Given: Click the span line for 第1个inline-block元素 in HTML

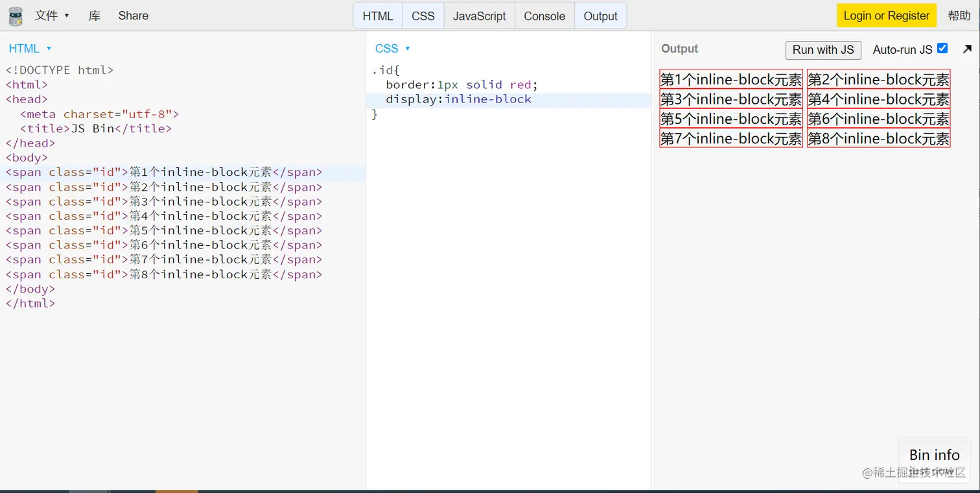Looking at the screenshot, I should pyautogui.click(x=164, y=173).
